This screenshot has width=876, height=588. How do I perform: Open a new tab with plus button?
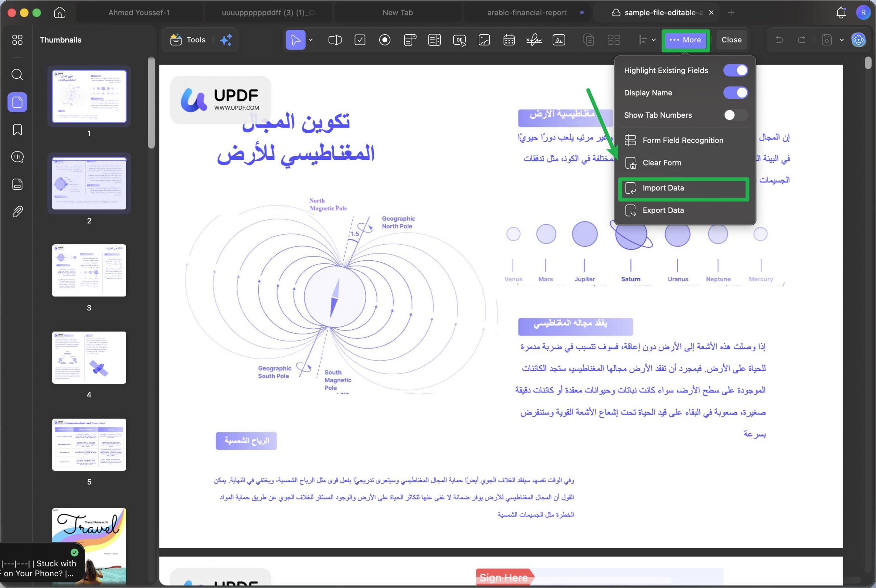(731, 13)
